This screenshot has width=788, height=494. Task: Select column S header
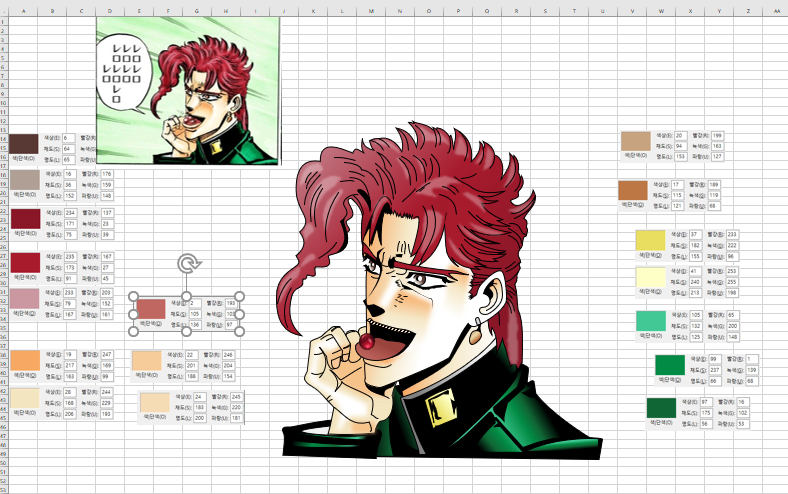pyautogui.click(x=545, y=11)
